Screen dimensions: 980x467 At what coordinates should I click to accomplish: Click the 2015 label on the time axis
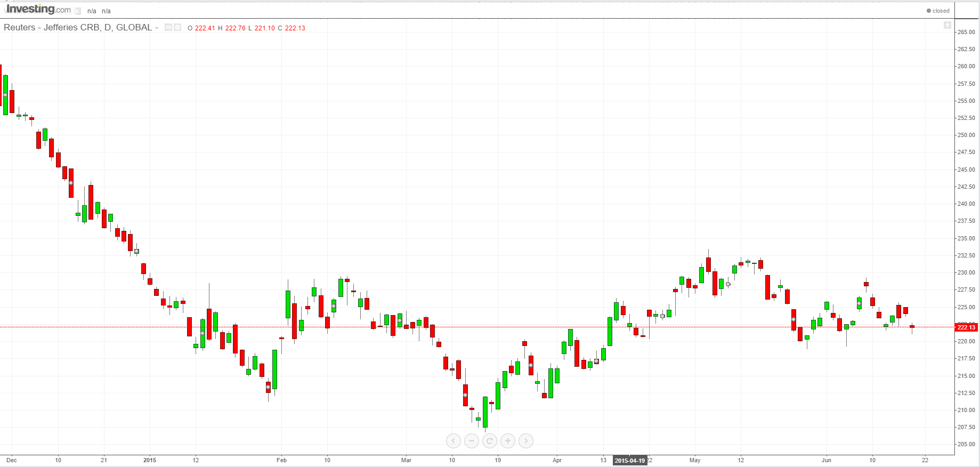point(150,460)
